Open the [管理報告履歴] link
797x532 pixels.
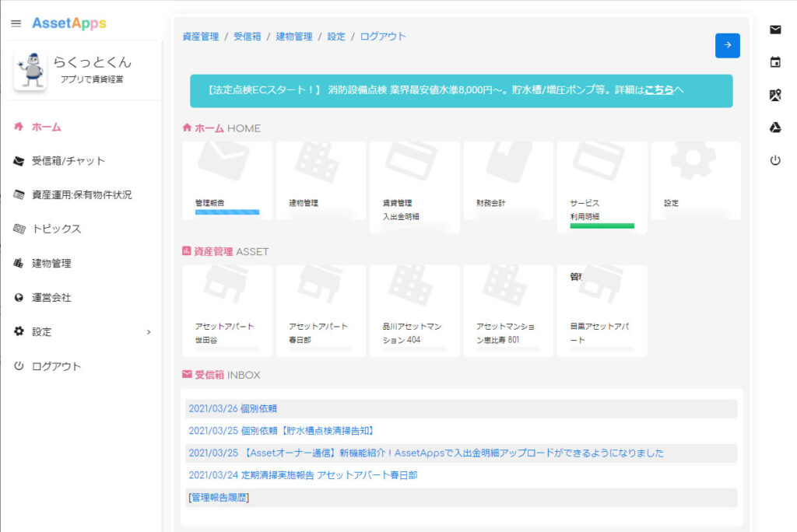219,498
